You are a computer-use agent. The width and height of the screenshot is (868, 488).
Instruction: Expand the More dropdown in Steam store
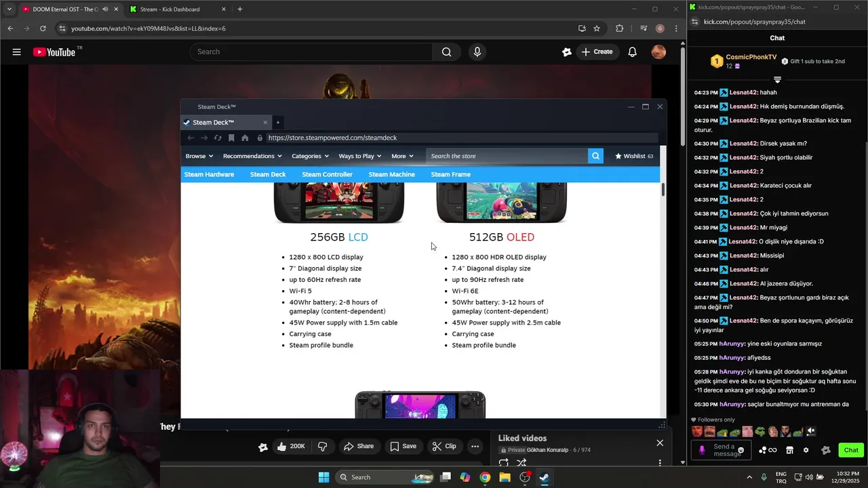click(x=402, y=156)
